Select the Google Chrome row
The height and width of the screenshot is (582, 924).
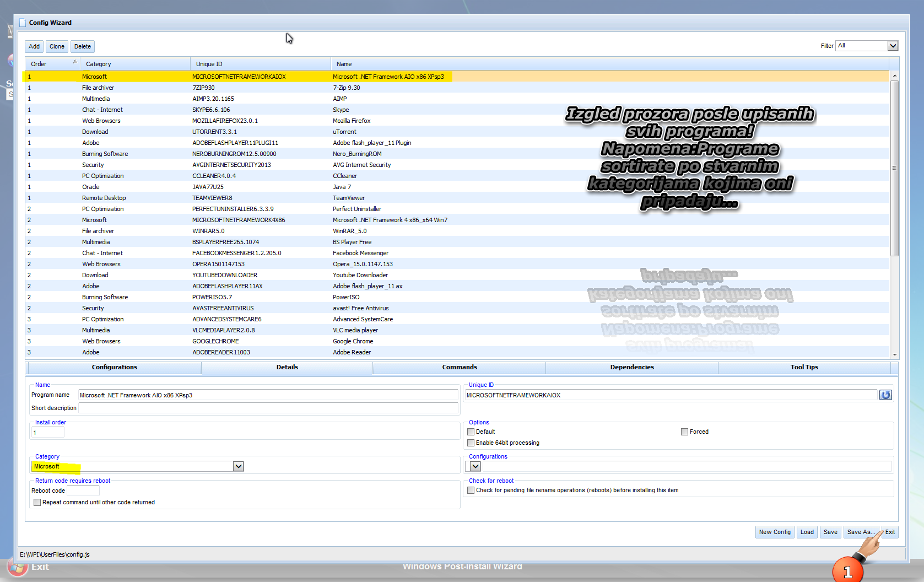[457, 341]
